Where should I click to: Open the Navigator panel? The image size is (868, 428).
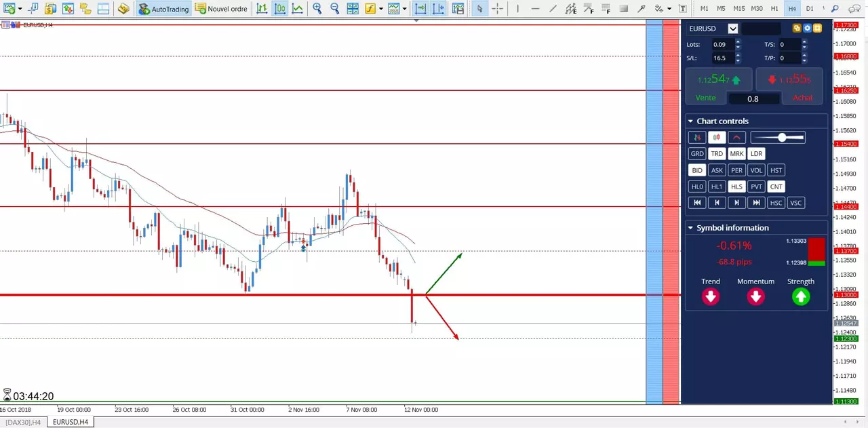85,9
